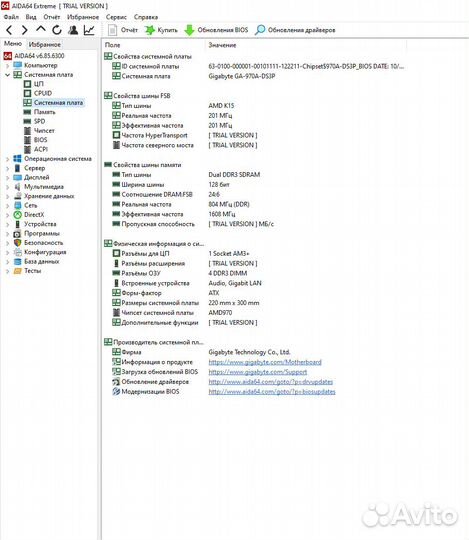469x540 pixels.
Task: Collapse the Системная плата parent node
Action: pyautogui.click(x=7, y=75)
